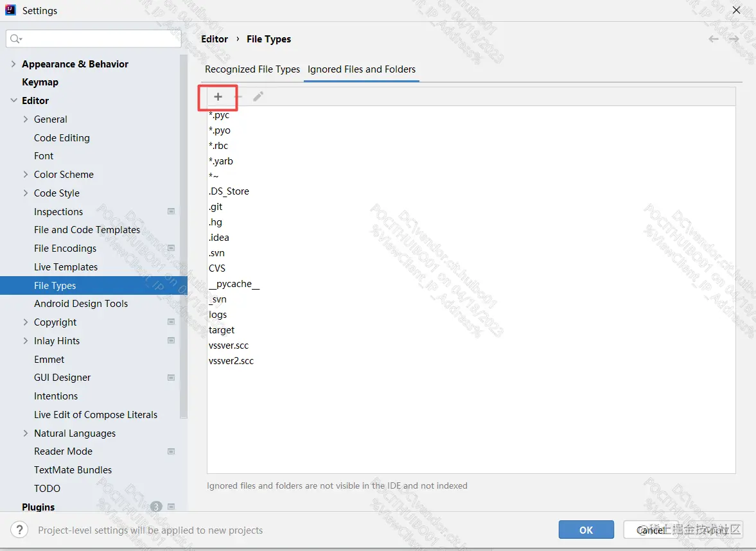Click the forward navigation arrow

tap(734, 39)
